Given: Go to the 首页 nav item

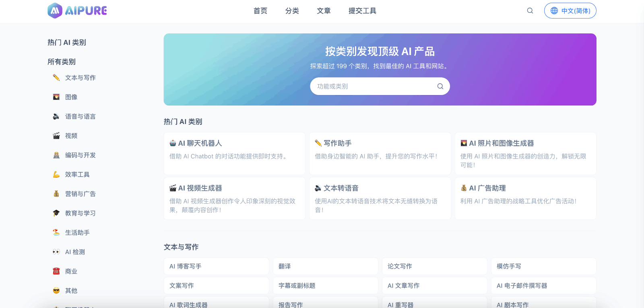Looking at the screenshot, I should (x=260, y=11).
